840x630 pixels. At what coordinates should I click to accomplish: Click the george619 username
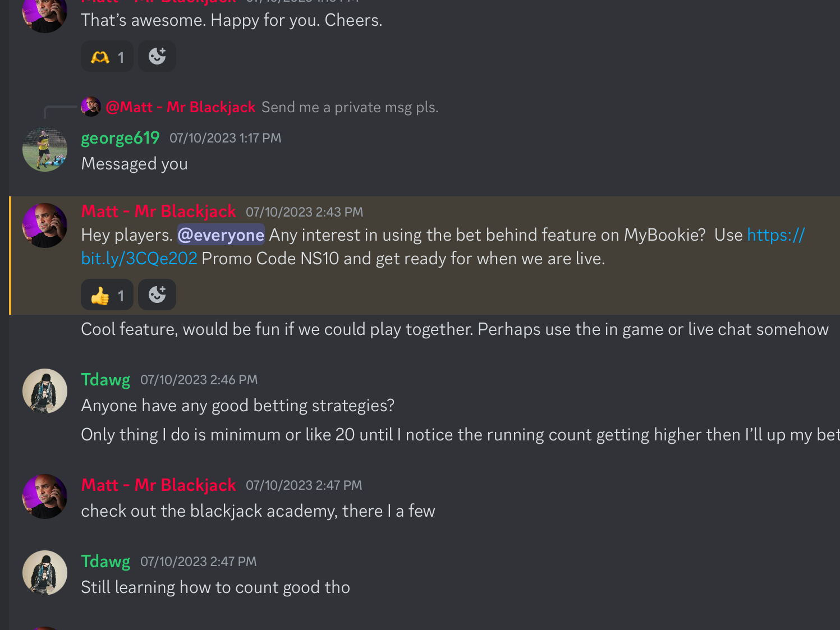[x=120, y=138]
